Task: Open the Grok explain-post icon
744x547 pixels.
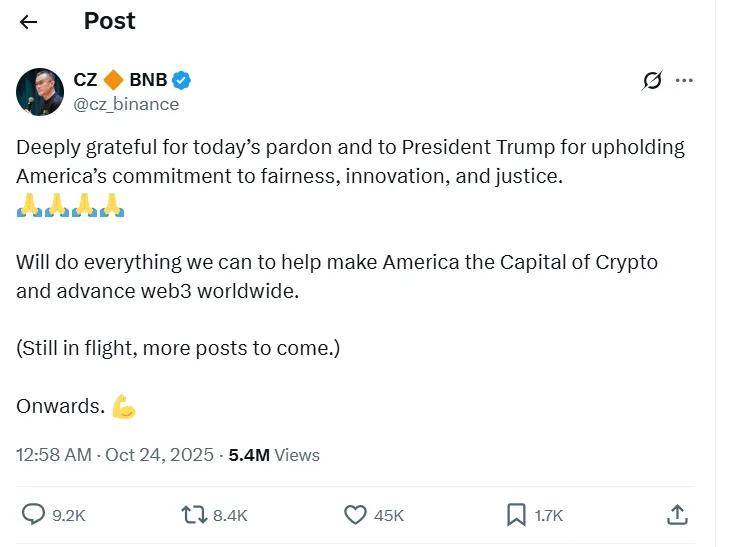Action: (x=652, y=81)
